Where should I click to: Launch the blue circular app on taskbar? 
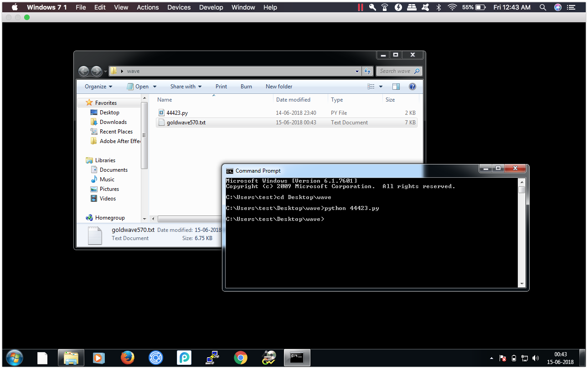pos(156,358)
